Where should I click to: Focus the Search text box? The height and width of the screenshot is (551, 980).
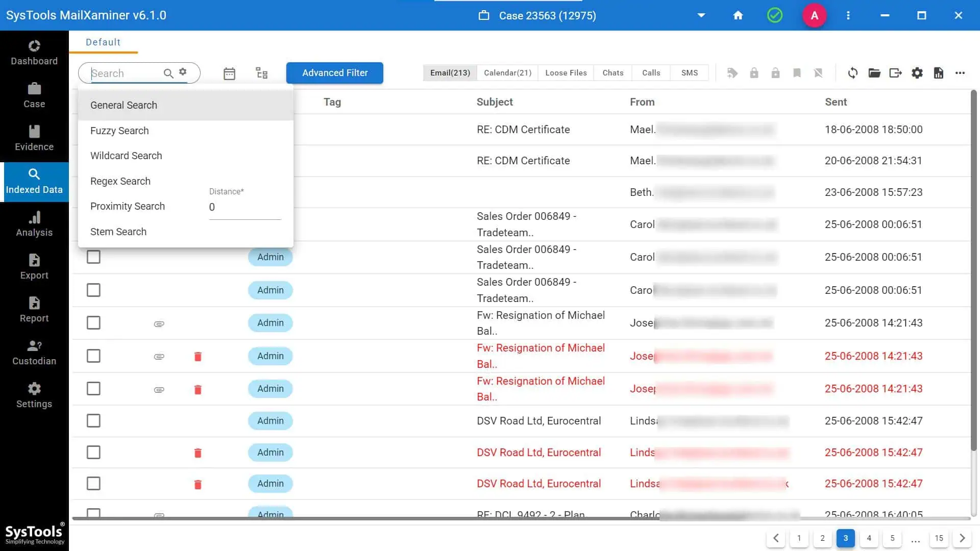[x=126, y=73]
